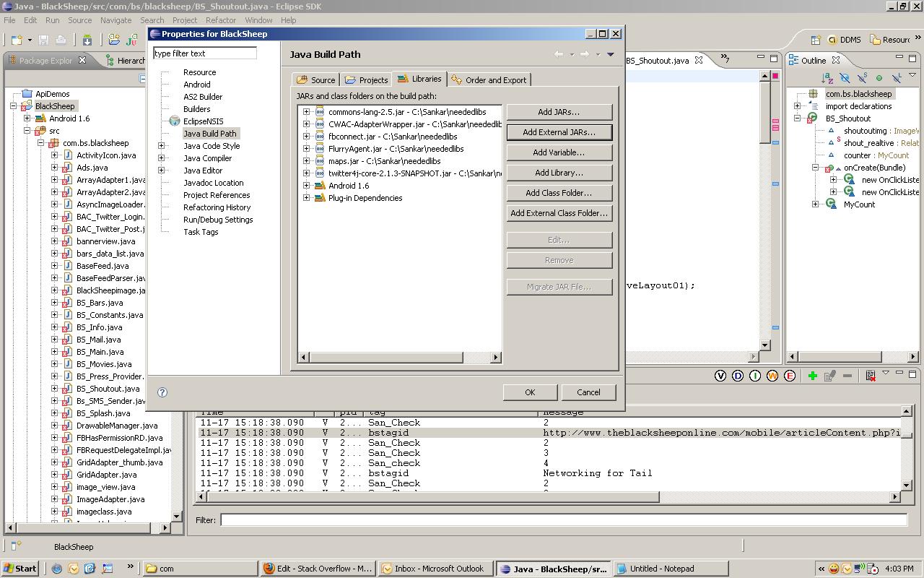
Task: Select Java Compiler in properties tree
Action: pos(207,158)
